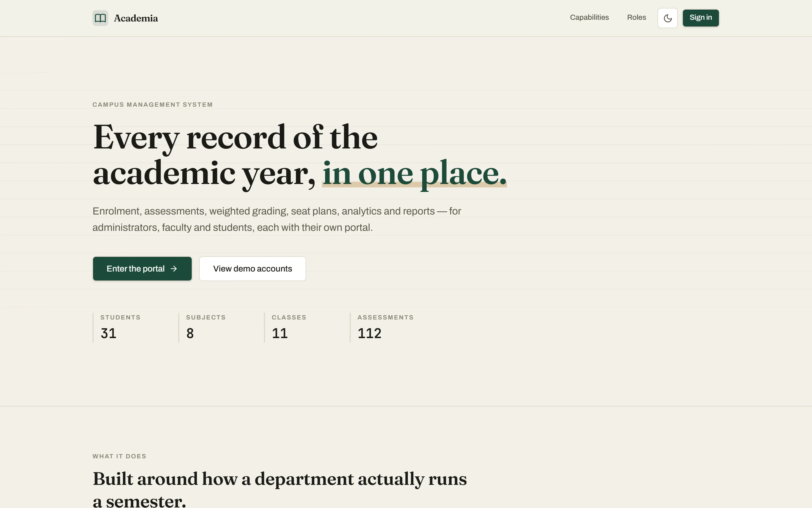The image size is (812, 508).
Task: Select the Assessments count 112
Action: (x=369, y=333)
